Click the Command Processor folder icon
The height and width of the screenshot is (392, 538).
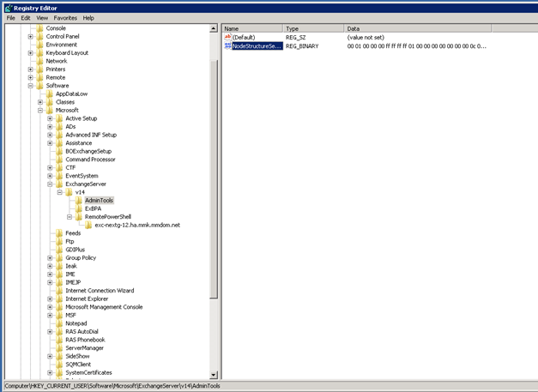(59, 160)
